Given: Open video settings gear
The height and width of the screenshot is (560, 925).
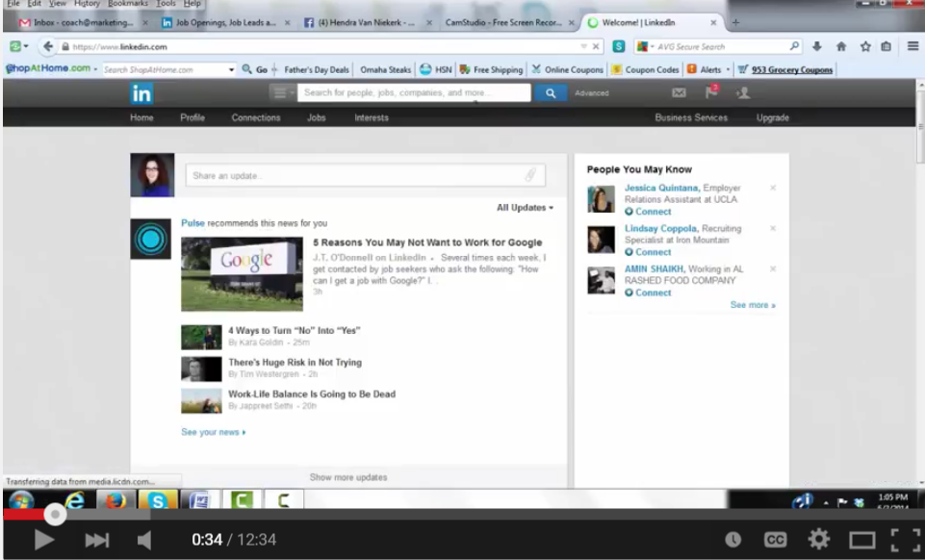Looking at the screenshot, I should click(819, 540).
